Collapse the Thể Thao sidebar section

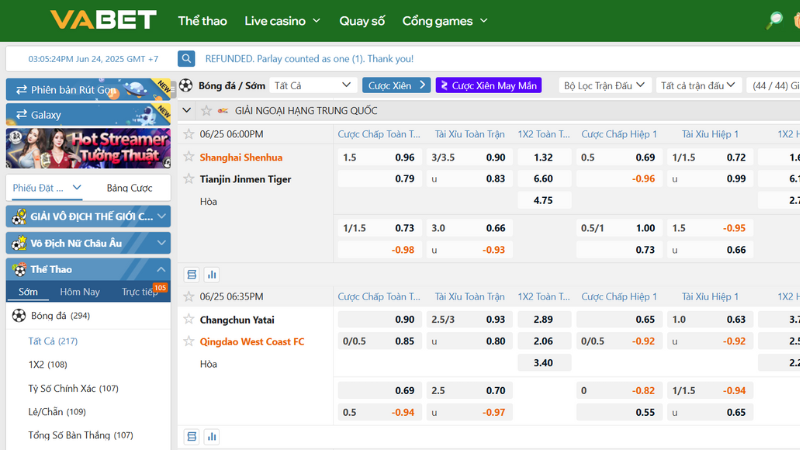pyautogui.click(x=88, y=269)
